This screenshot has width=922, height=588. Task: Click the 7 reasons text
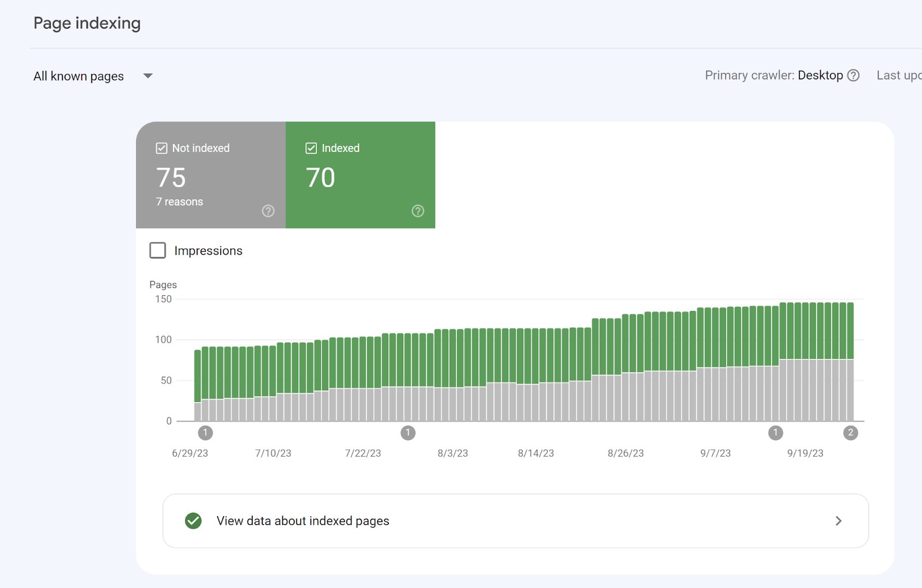[179, 202]
